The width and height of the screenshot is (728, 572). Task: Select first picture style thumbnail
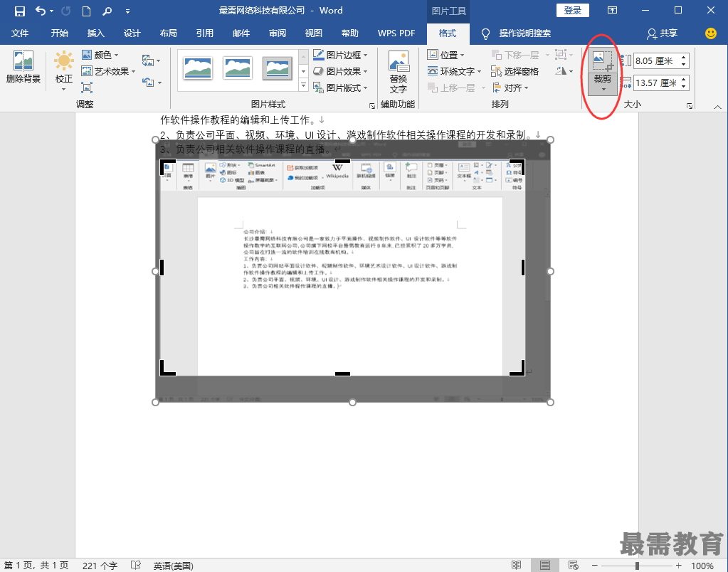[198, 69]
